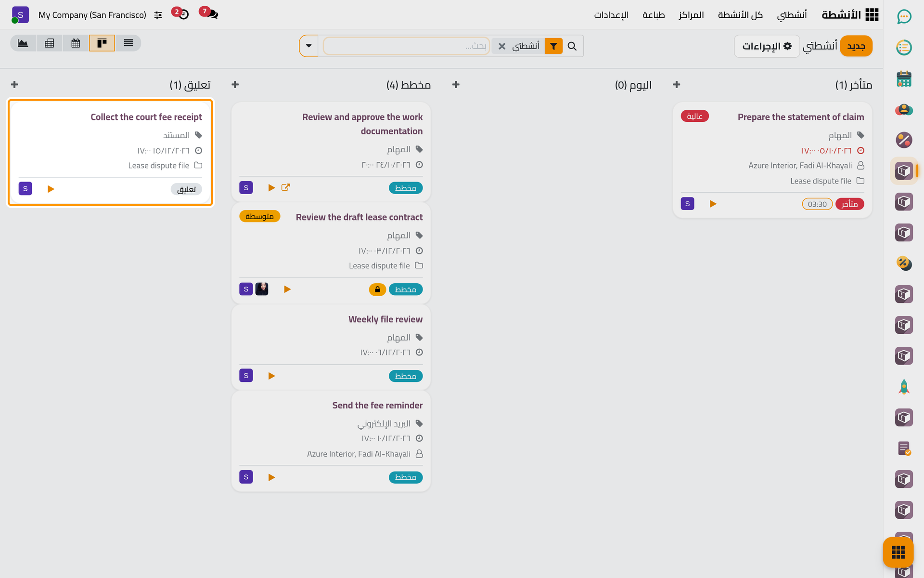Start timer on Send the fee reminder
This screenshot has height=578, width=924.
[271, 477]
